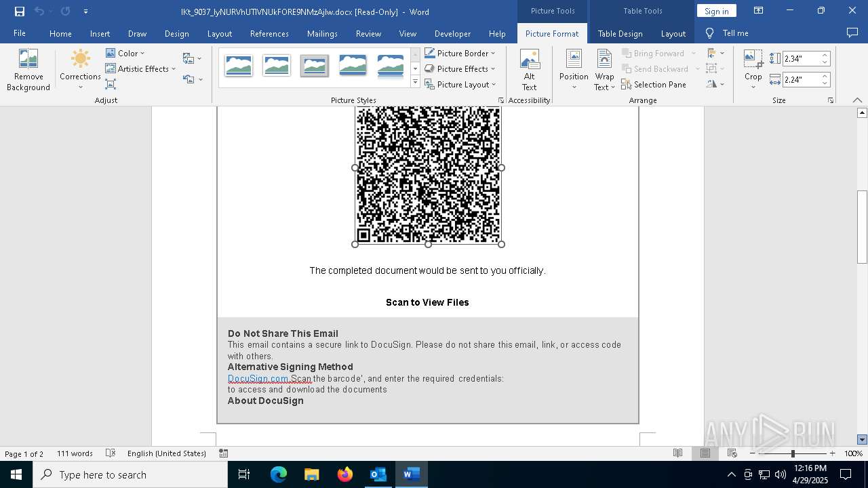Open Ribbon Display Options icon
868x488 pixels.
[x=758, y=11]
